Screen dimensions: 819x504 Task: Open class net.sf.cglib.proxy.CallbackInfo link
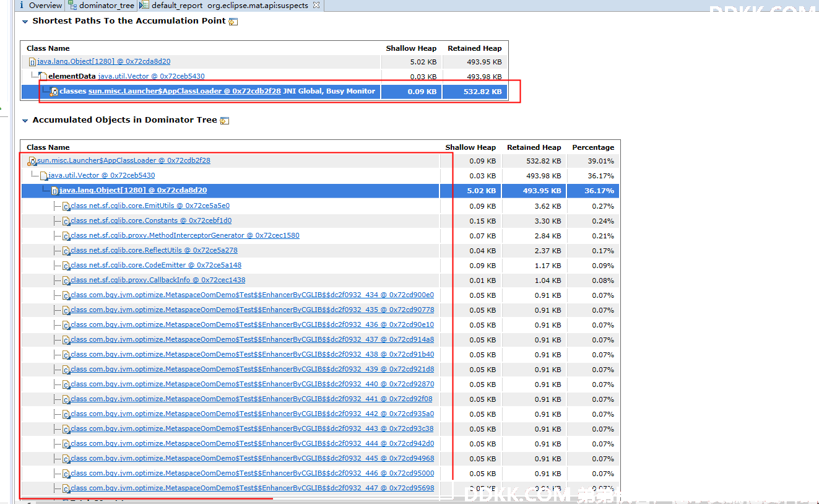pos(158,280)
